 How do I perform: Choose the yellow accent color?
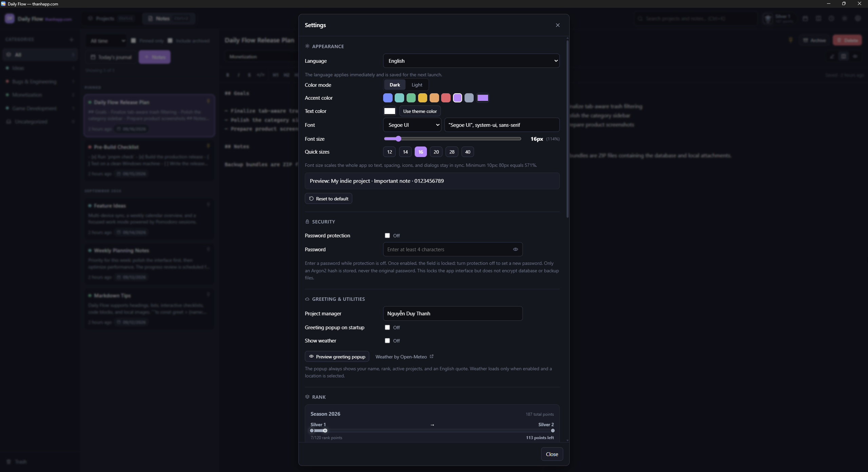422,98
